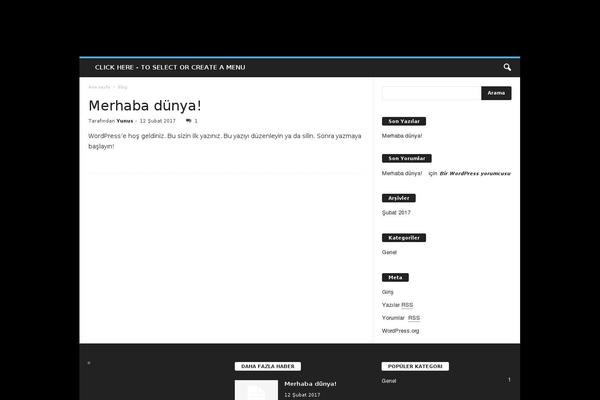Click the Ana sayfa breadcrumb link
The height and width of the screenshot is (400, 600).
99,87
